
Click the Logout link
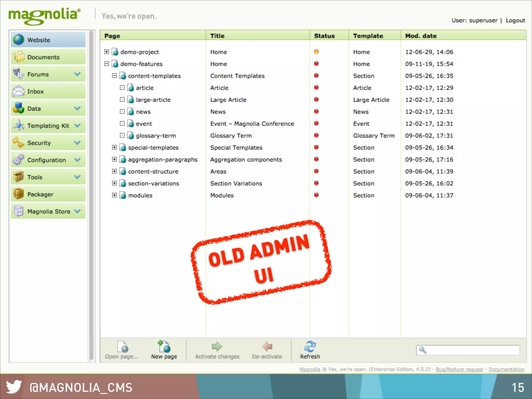click(515, 20)
